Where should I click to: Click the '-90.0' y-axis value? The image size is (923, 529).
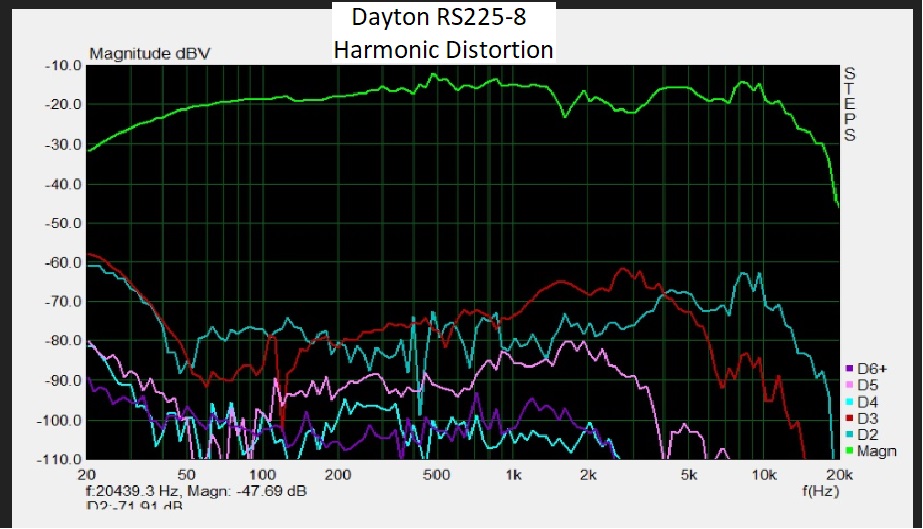[62, 381]
